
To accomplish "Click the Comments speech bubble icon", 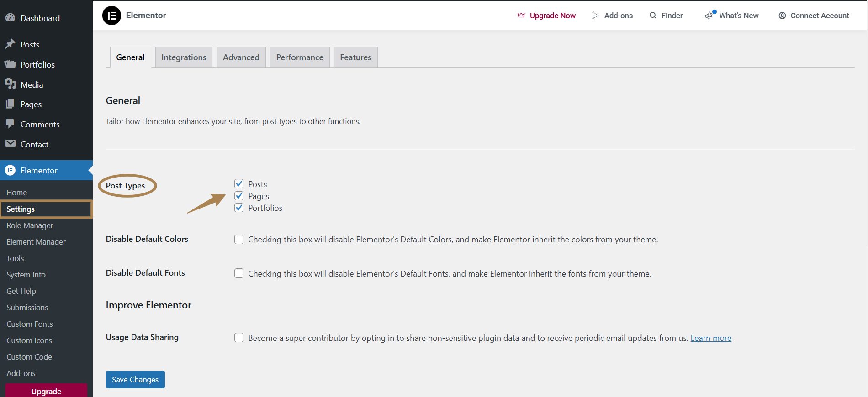I will click(x=10, y=124).
